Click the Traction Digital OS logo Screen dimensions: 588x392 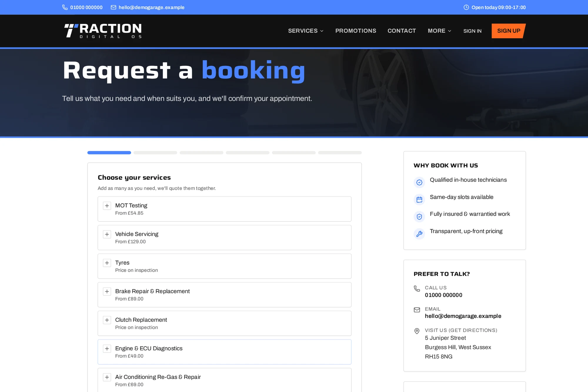pyautogui.click(x=103, y=31)
